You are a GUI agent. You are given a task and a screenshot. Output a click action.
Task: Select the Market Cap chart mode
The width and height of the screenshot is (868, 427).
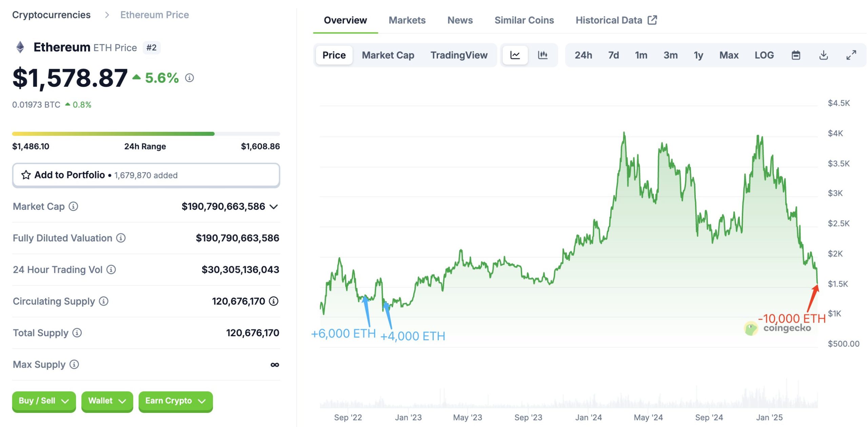pyautogui.click(x=388, y=55)
